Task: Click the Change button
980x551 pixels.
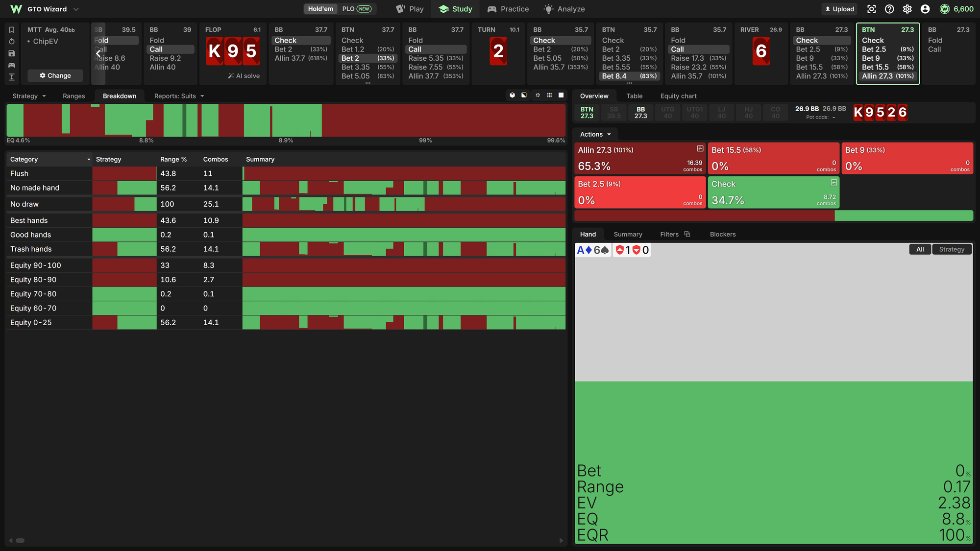Action: (x=55, y=75)
